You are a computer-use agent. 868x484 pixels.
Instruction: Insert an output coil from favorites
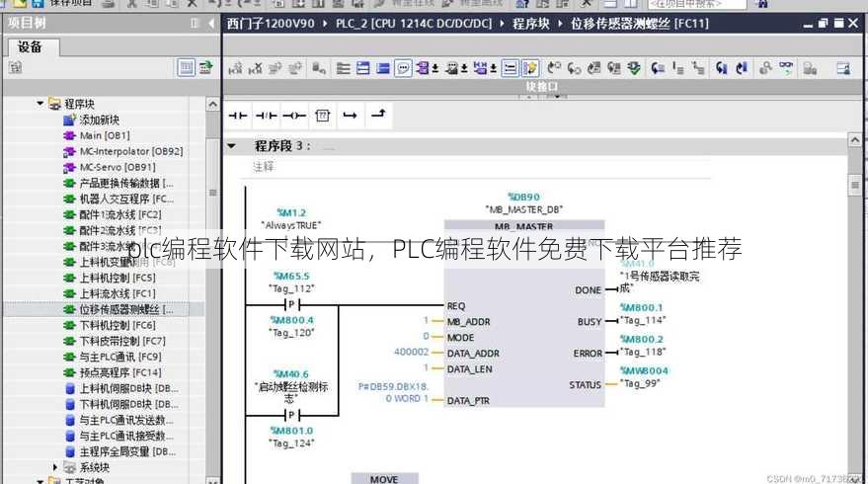pyautogui.click(x=294, y=116)
